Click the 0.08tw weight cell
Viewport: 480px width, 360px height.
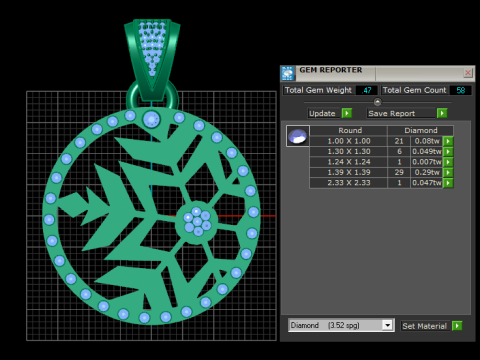[427, 141]
